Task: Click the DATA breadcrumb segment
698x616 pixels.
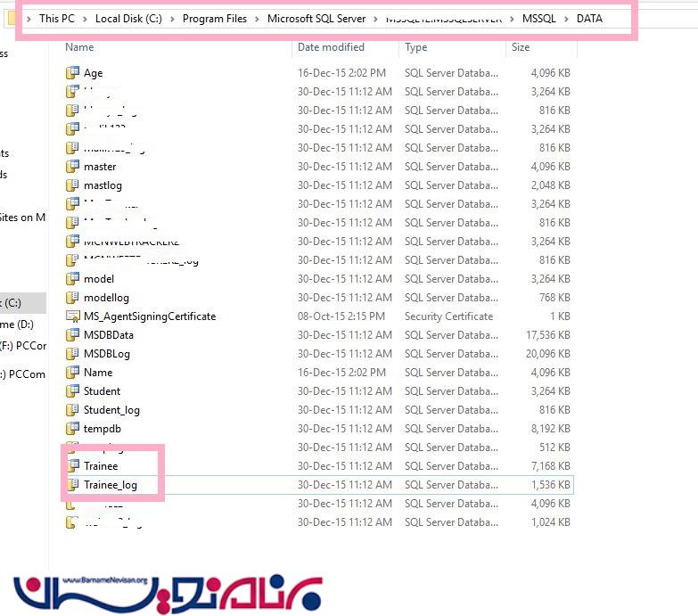Action: 589,19
